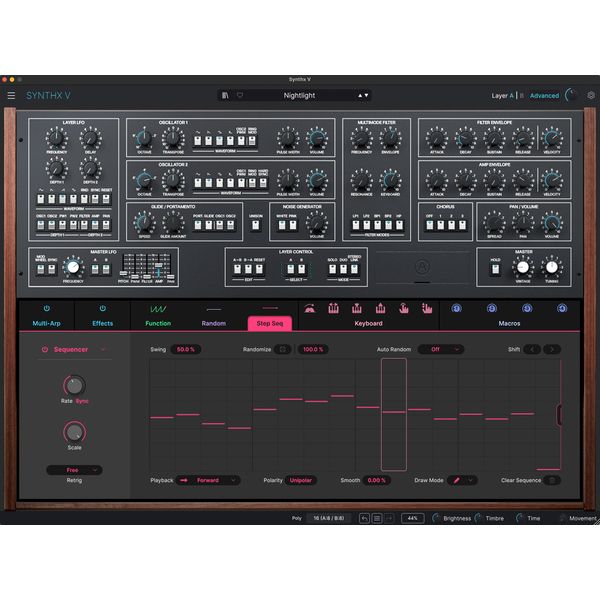Screen dimensions: 600x600
Task: Open the Macros section tab
Action: tap(509, 323)
